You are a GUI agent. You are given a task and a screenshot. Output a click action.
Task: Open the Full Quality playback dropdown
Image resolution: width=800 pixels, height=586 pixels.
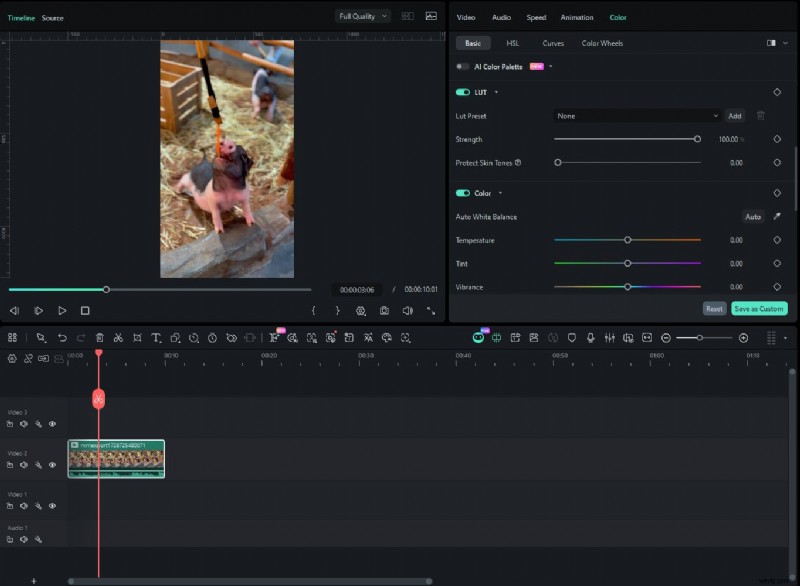point(362,16)
